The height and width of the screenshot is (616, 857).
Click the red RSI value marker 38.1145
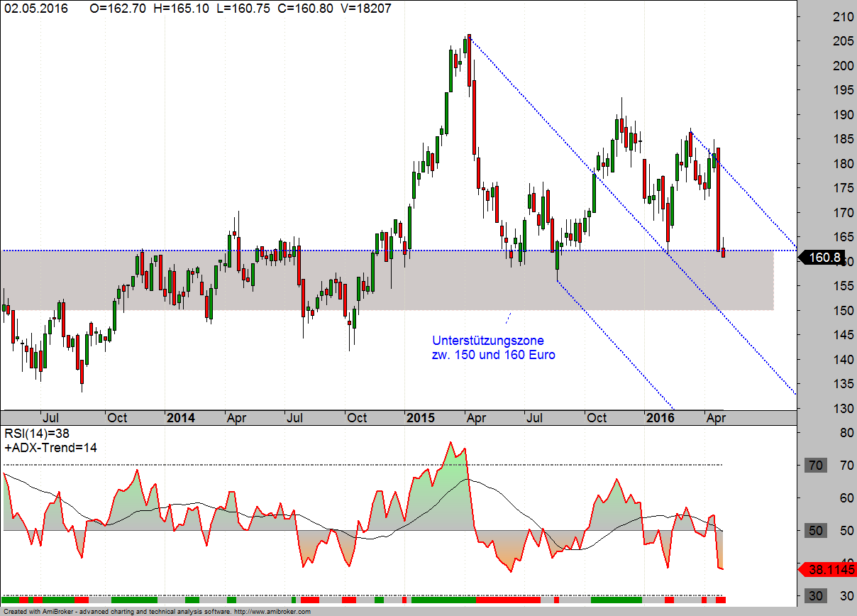826,569
